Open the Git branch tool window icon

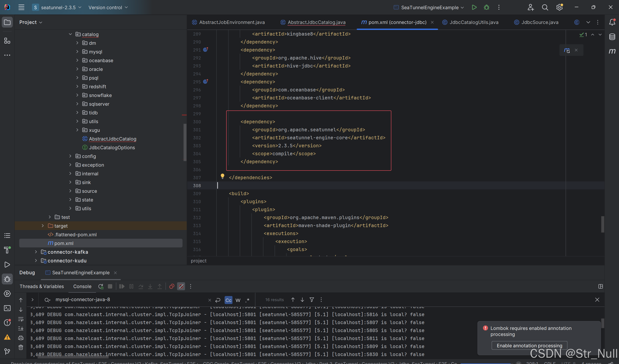pos(7,351)
